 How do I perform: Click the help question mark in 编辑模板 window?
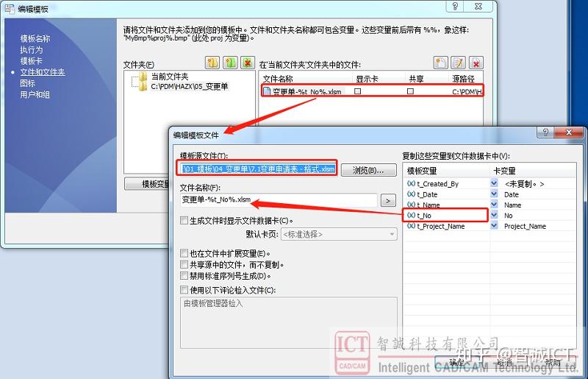tap(455, 6)
